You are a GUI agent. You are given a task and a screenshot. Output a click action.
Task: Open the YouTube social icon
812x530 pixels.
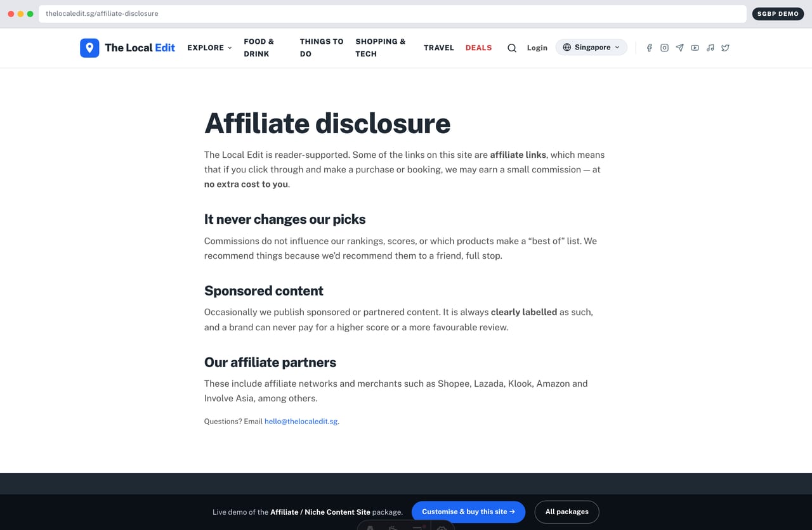click(x=695, y=48)
